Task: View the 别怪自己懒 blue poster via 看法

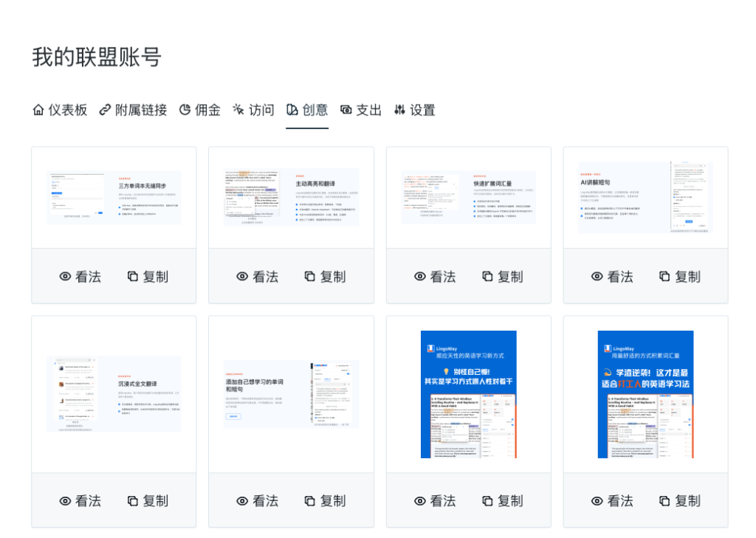Action: click(x=435, y=501)
